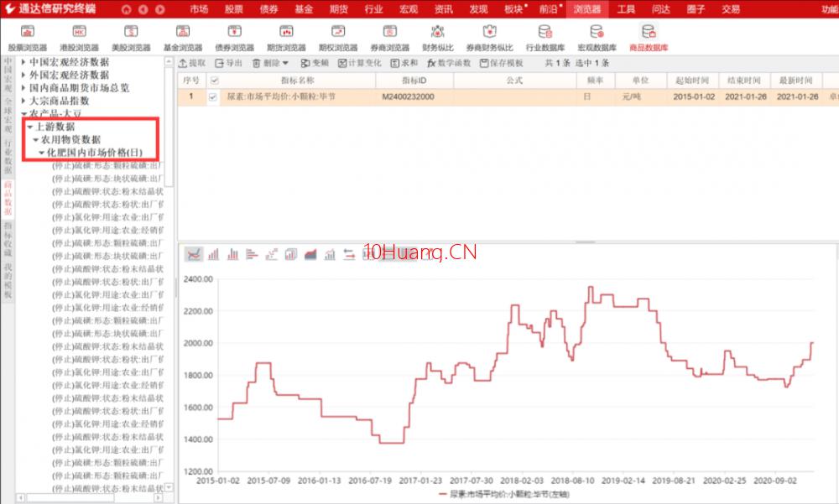Select the grouped bar chart icon
The height and width of the screenshot is (504, 839).
232,254
